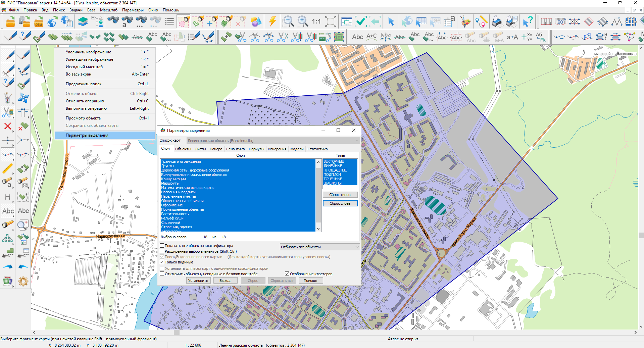Click the printer icon in toolbar
This screenshot has width=644, height=348.
pyautogui.click(x=497, y=22)
